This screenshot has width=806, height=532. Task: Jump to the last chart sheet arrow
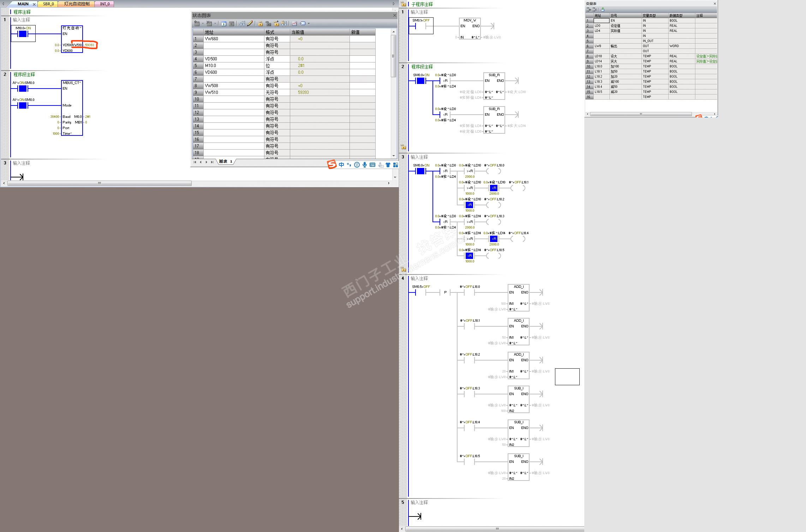coord(212,162)
